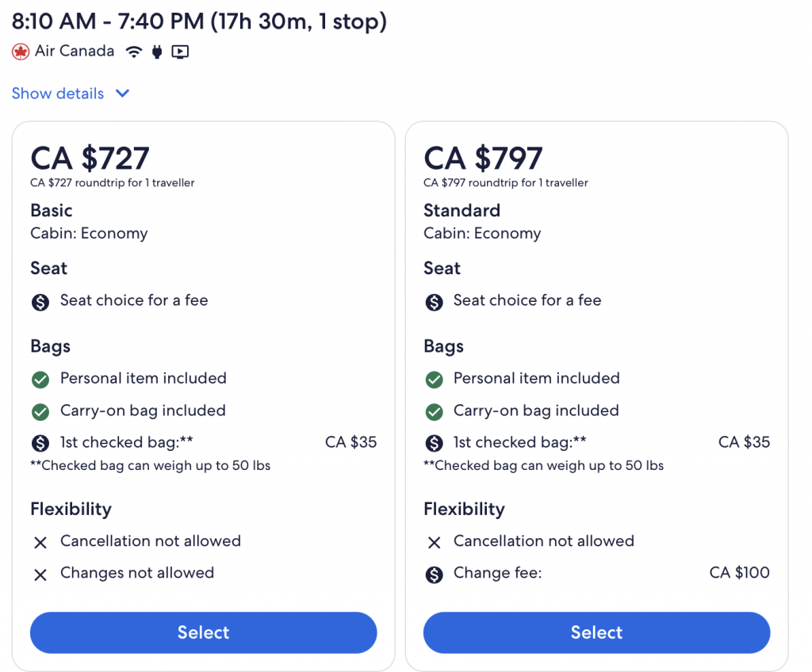
Task: Click the Air Canada maple leaf logo
Action: (x=21, y=52)
